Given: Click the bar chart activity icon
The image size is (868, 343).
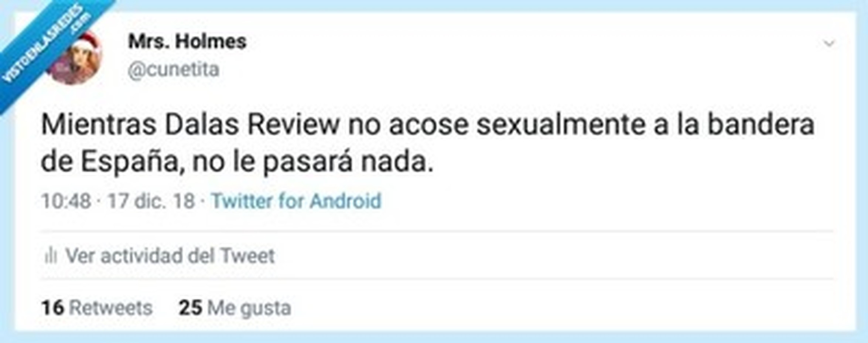Looking at the screenshot, I should 51,255.
